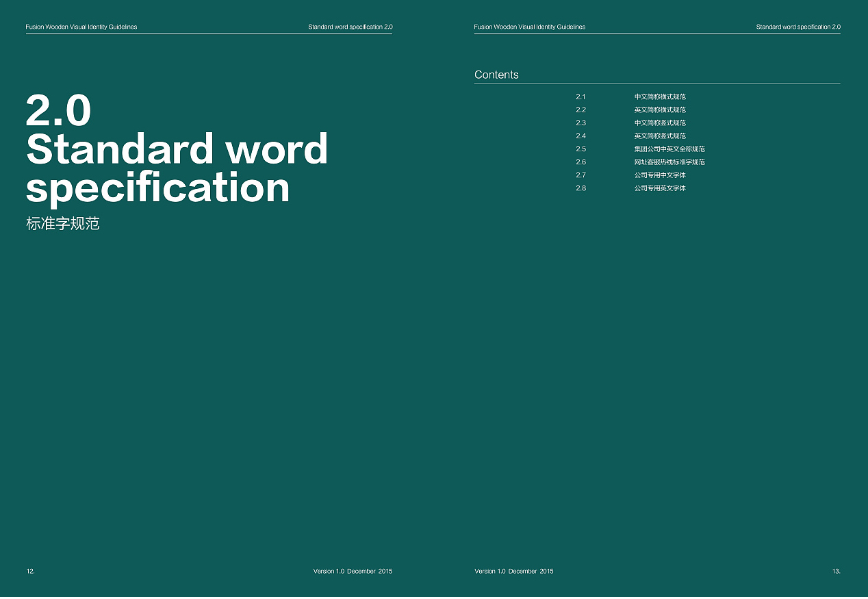
Task: Select contents entry '网址客服热线标准字规范'
Action: click(x=669, y=162)
